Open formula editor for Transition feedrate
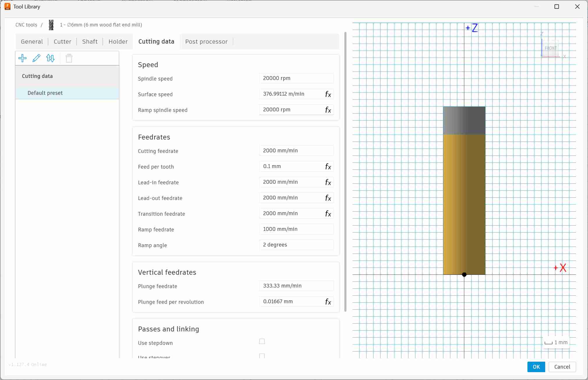Image resolution: width=588 pixels, height=380 pixels. (x=328, y=214)
